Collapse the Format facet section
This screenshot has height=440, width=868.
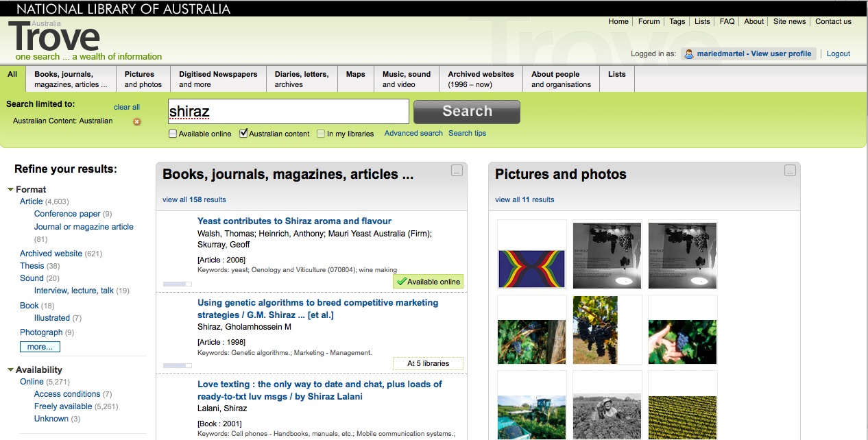pos(11,190)
